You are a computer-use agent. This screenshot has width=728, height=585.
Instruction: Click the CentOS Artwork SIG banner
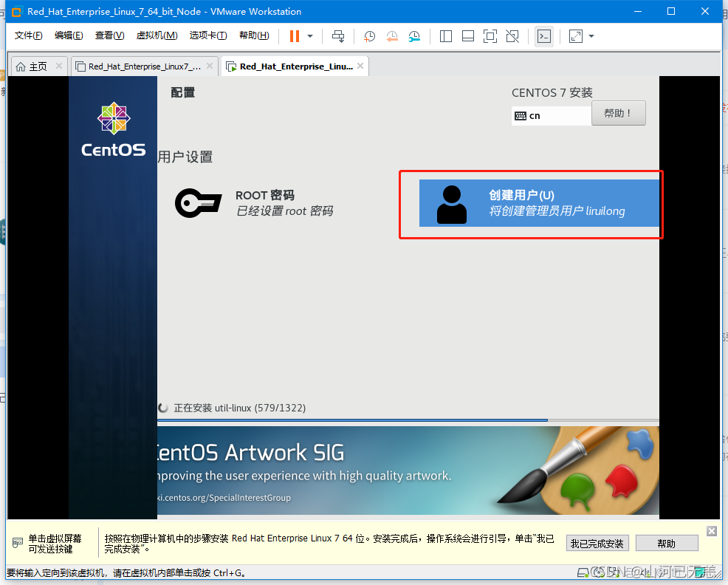click(408, 471)
